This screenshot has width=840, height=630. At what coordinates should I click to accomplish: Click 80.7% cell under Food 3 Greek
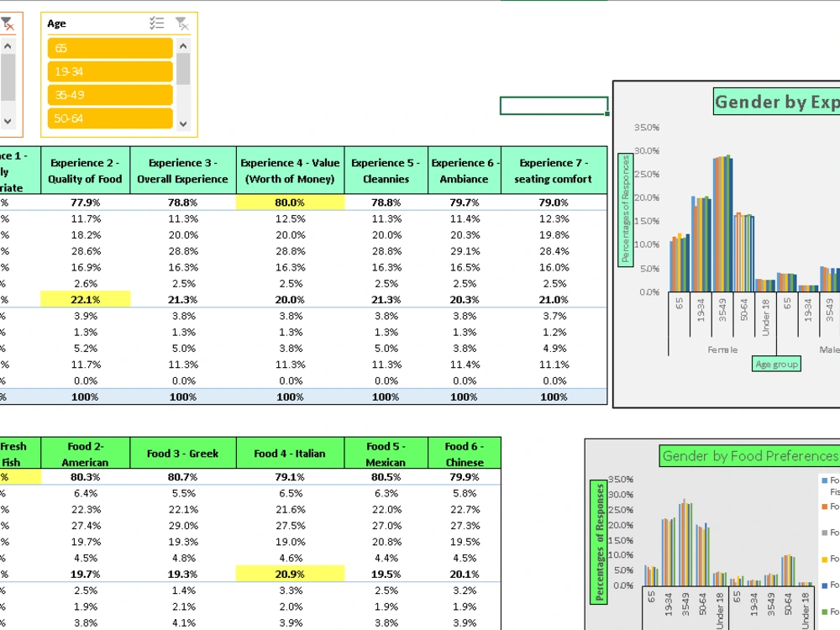(182, 477)
